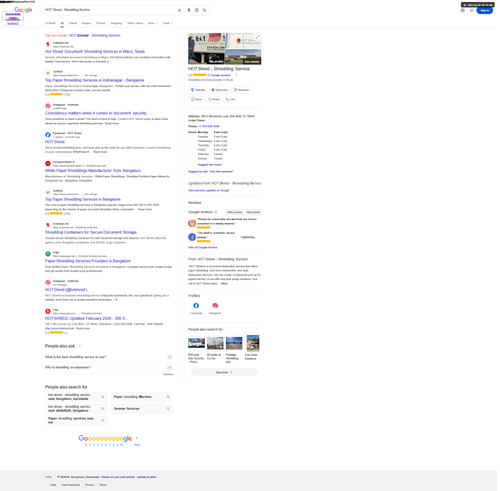Click the blue 'J' reviewer avatar
Image resolution: width=500 pixels, height=491 pixels.
point(192,237)
